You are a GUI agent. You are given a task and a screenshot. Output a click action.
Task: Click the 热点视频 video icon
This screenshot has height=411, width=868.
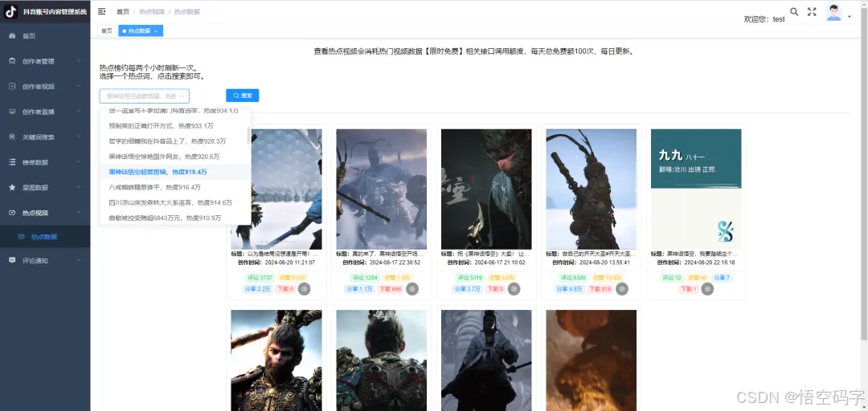click(12, 213)
